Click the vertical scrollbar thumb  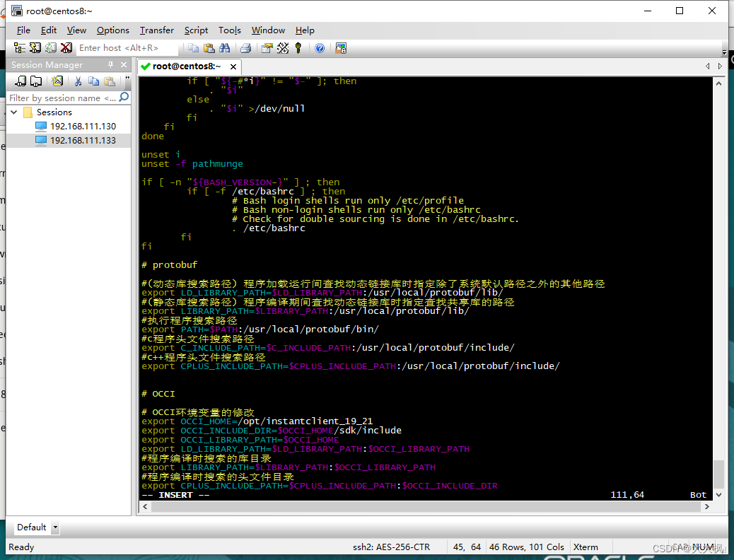click(718, 474)
